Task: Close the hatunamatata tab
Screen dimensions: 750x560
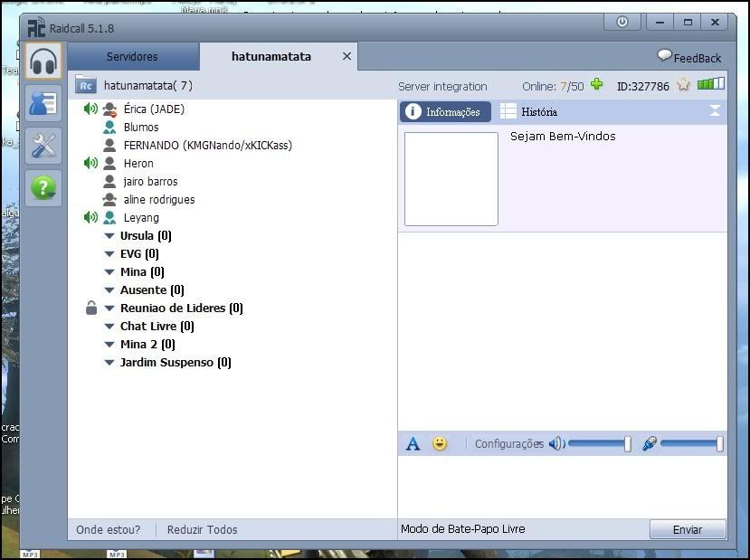Action: pyautogui.click(x=347, y=56)
